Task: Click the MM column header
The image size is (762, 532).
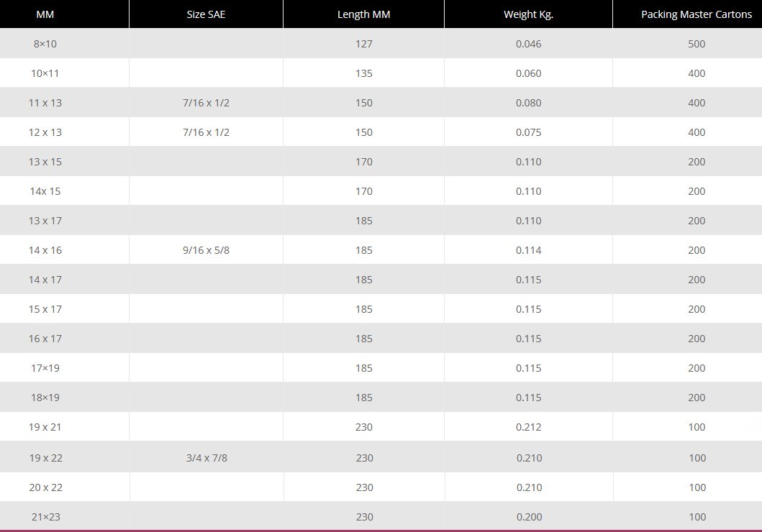Action: coord(45,14)
